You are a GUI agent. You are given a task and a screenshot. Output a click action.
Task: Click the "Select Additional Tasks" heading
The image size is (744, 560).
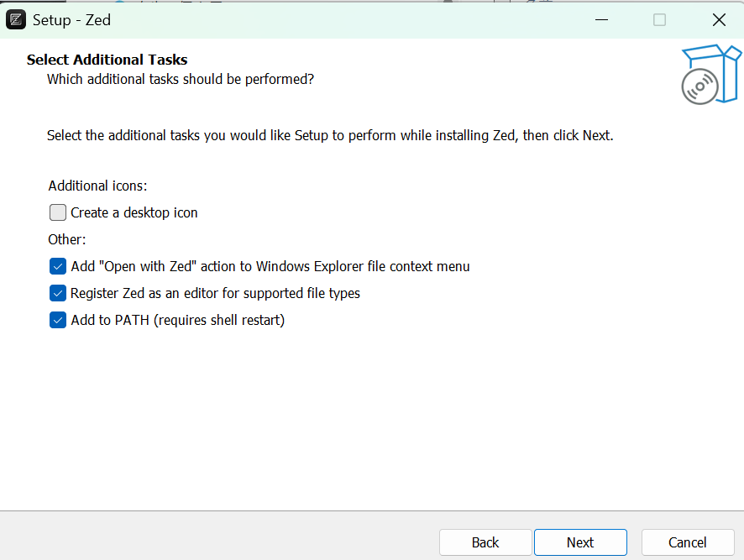tap(107, 60)
